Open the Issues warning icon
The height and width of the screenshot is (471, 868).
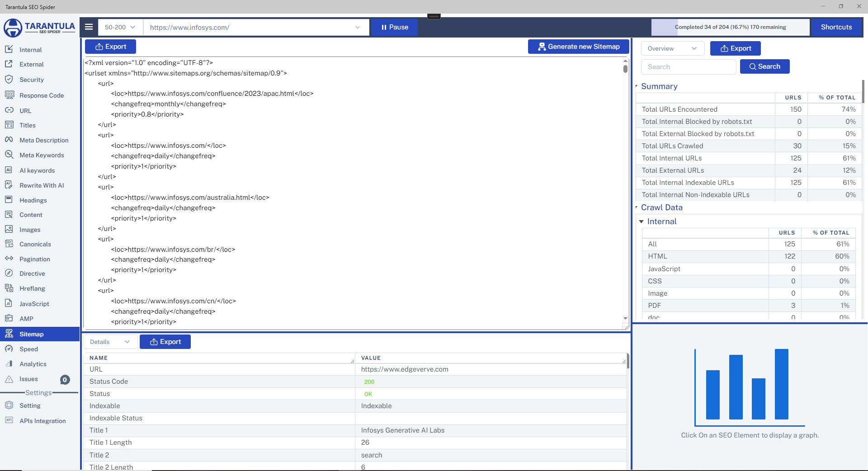click(9, 379)
